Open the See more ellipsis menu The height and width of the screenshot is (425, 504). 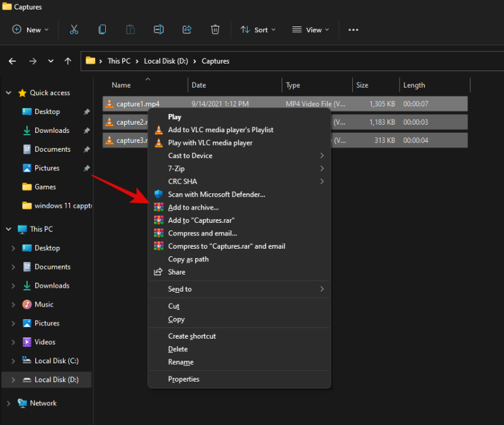[x=353, y=30]
